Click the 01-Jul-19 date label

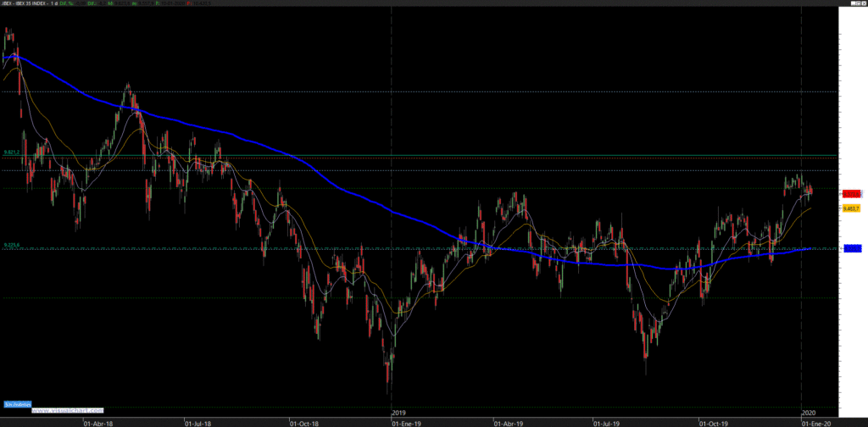click(607, 423)
